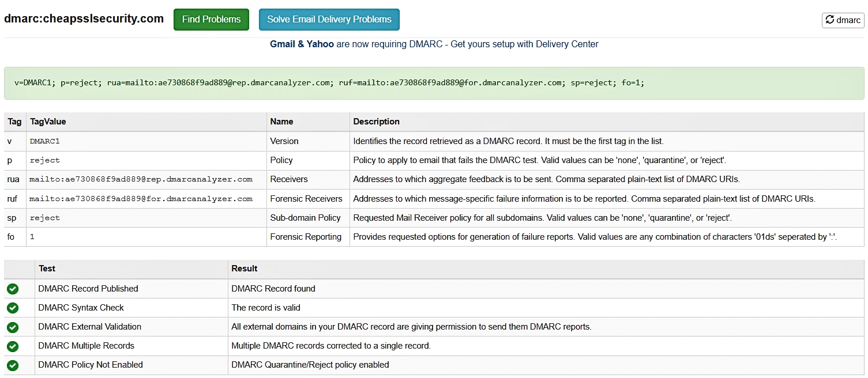
Task: Click the Find Problems button
Action: (x=211, y=20)
